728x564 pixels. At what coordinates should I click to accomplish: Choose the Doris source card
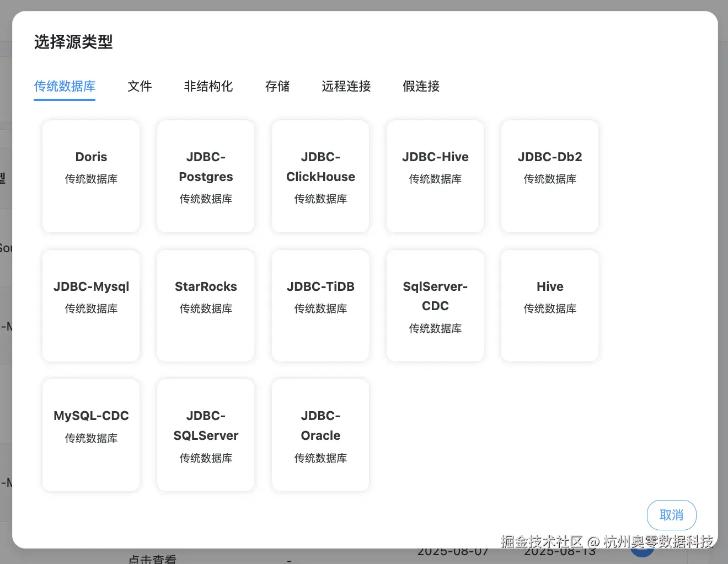pyautogui.click(x=91, y=177)
